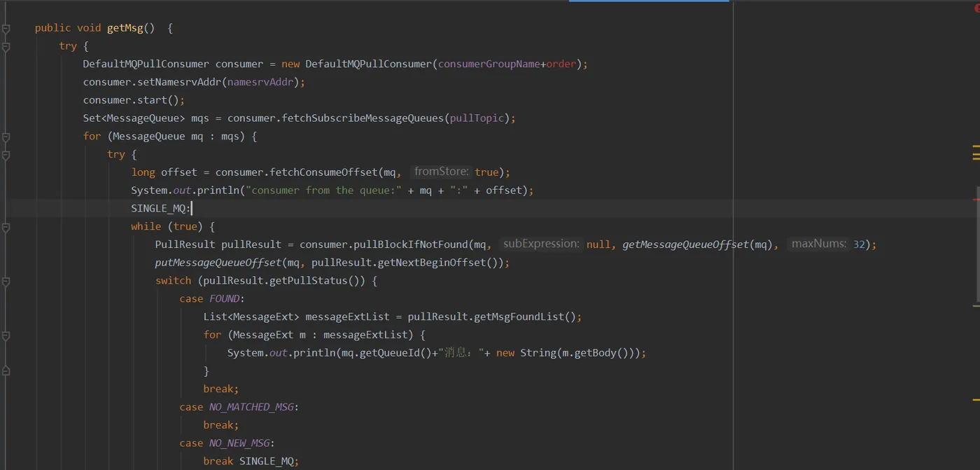Click the red 'order' identifier
The image size is (980, 470).
click(x=561, y=64)
